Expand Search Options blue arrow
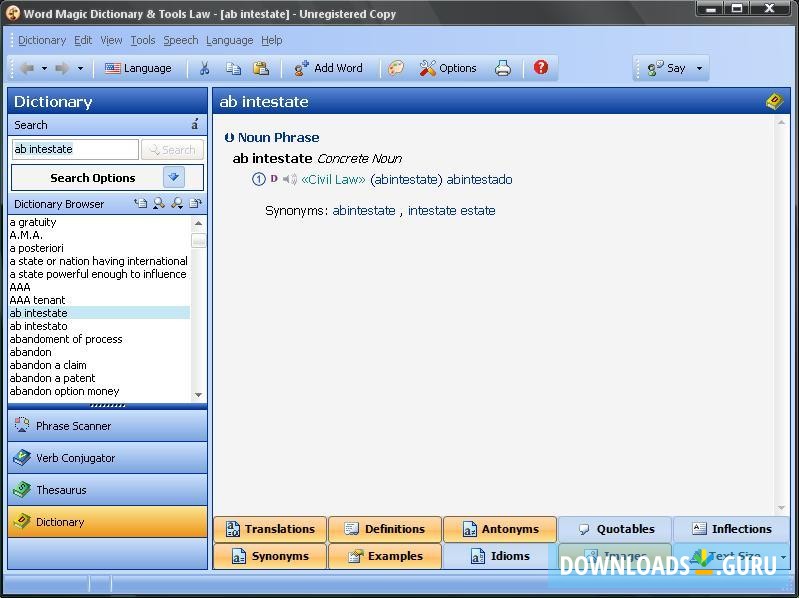Screen dimensions: 799x598 click(174, 177)
